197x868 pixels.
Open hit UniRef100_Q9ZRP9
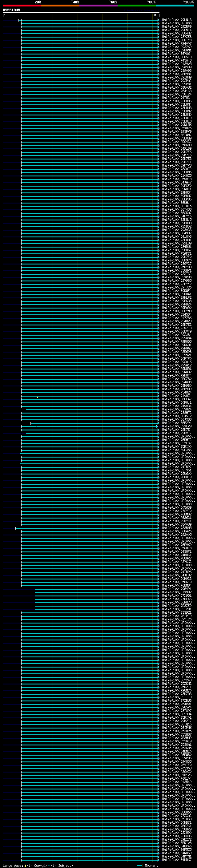tap(177, 26)
